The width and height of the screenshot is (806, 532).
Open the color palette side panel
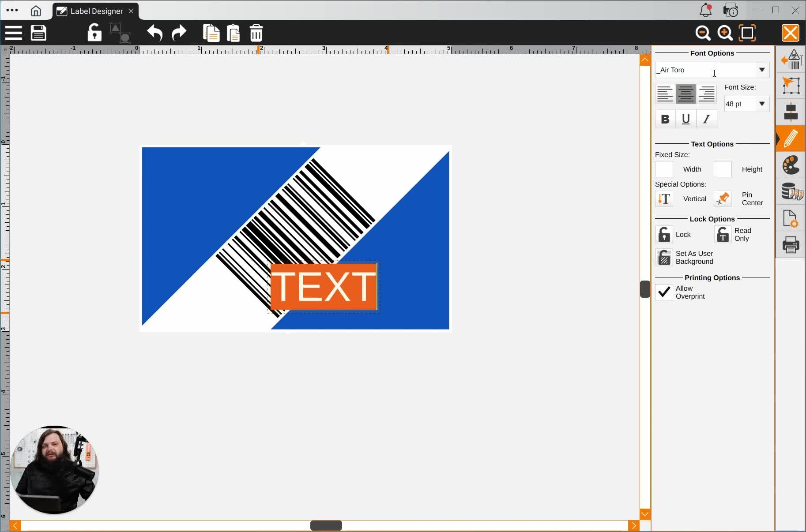(x=791, y=165)
